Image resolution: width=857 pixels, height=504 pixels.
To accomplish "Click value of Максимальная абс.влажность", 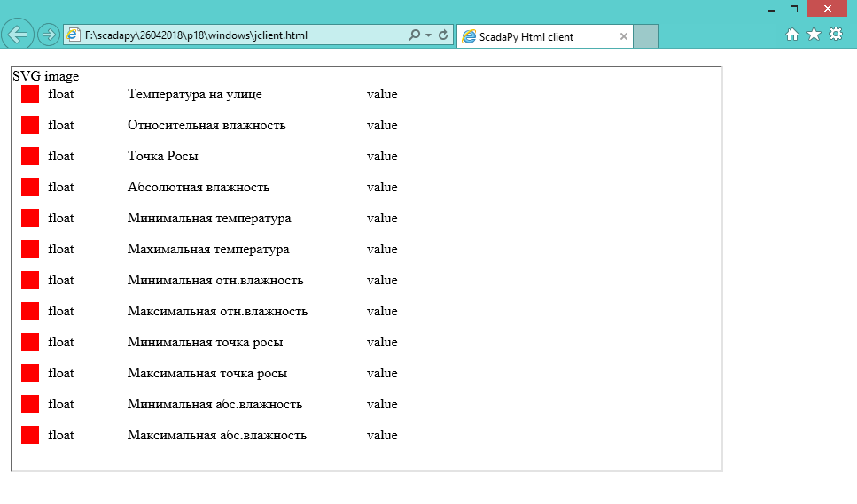I will coord(382,435).
